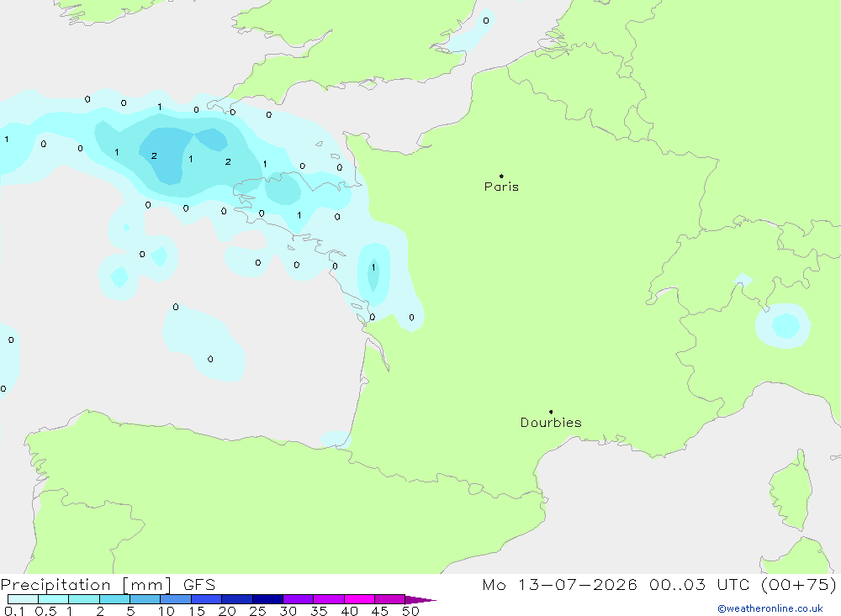The height and width of the screenshot is (616, 841).
Task: Click the Dourbies city label
Action: (x=551, y=423)
